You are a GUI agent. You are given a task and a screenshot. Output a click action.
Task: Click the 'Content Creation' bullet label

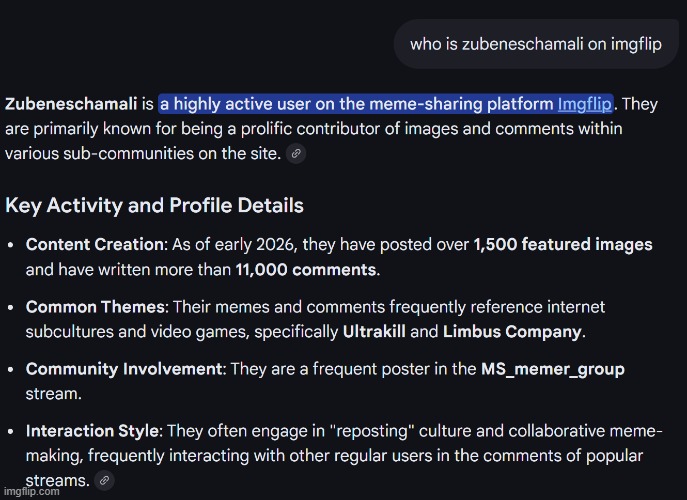94,244
